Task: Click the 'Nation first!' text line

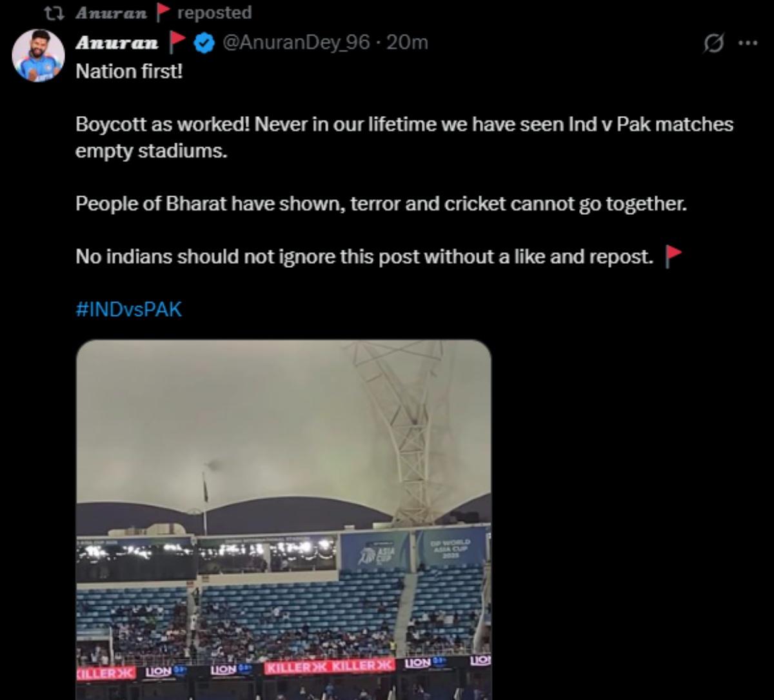Action: tap(129, 71)
